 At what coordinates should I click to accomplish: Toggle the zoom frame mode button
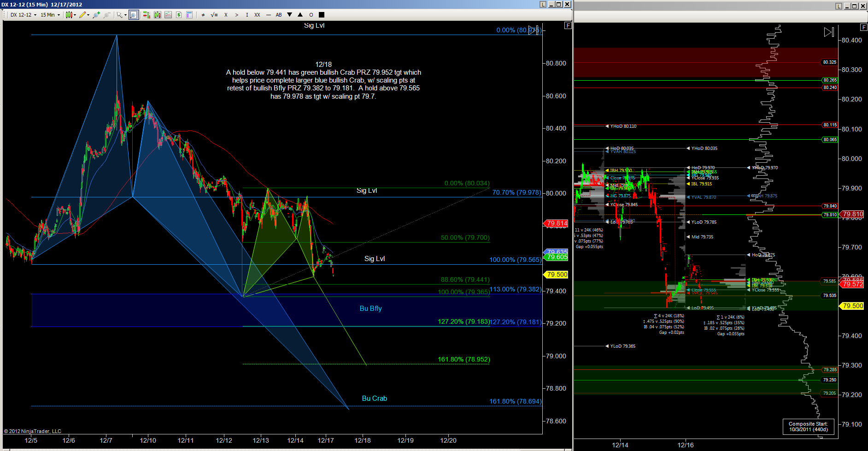click(134, 15)
